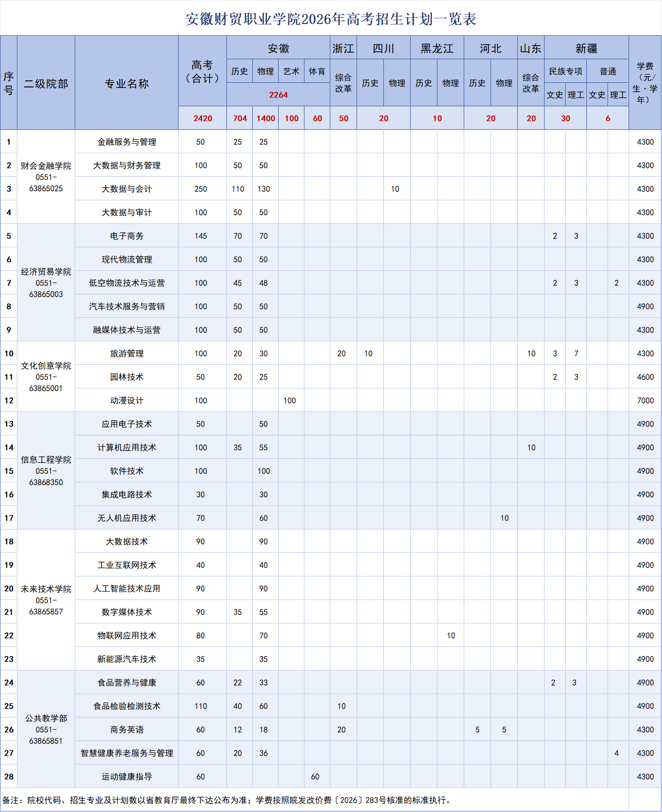
Task: Select the major 人工智能技术应用
Action: point(126,588)
